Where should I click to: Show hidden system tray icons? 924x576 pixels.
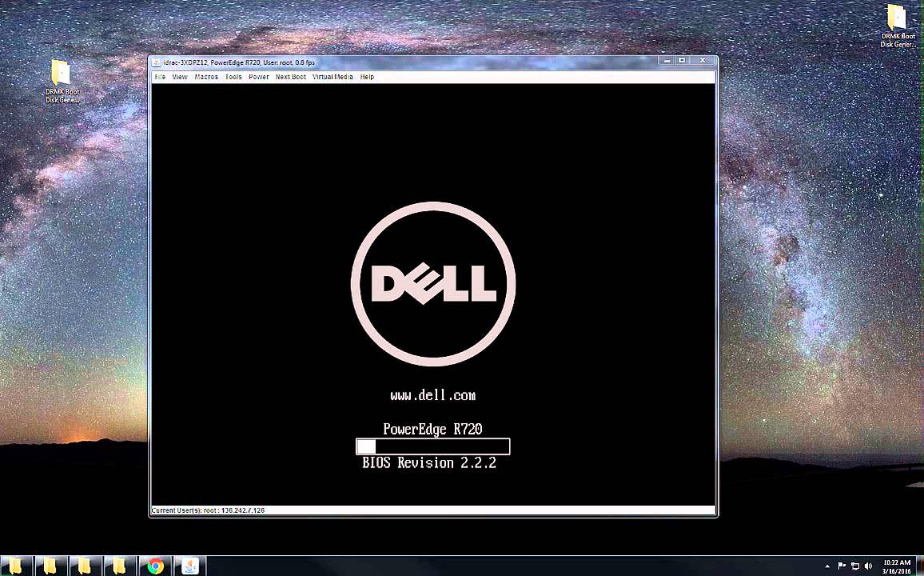(x=826, y=566)
